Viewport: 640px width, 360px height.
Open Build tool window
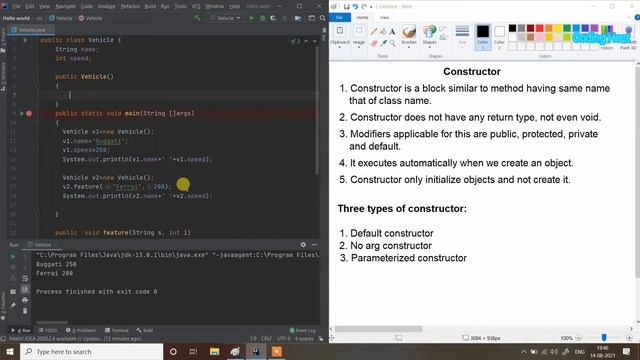tap(144, 330)
